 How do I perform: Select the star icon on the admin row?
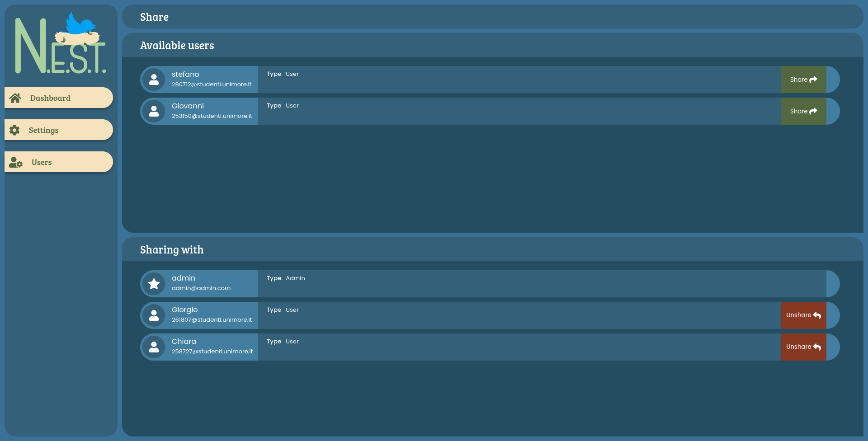click(x=154, y=283)
